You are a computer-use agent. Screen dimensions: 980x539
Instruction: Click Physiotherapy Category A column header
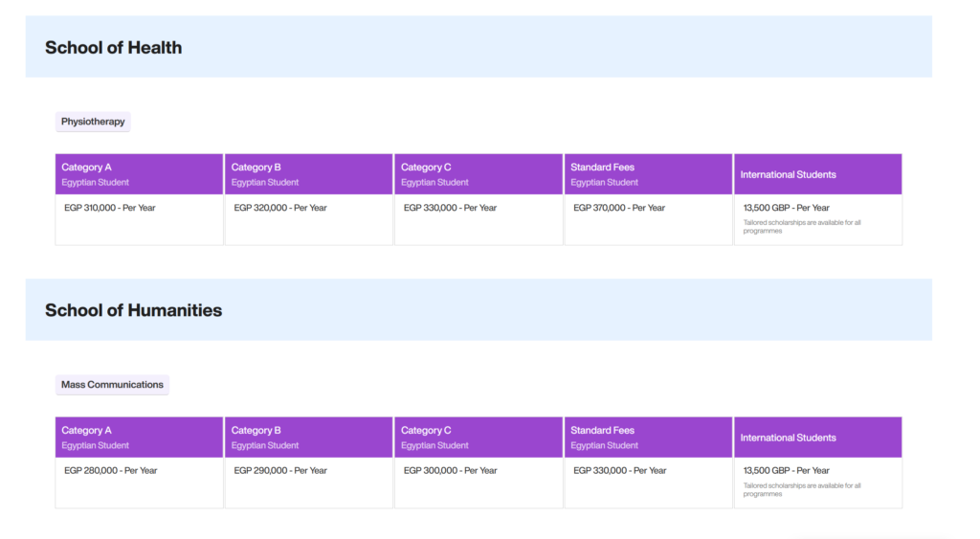tap(139, 174)
